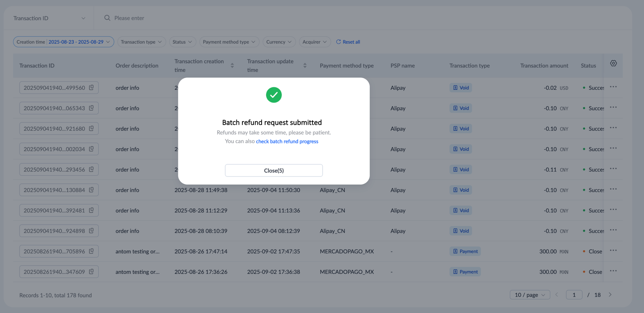
Task: Sort by Transaction creation time
Action: click(232, 66)
